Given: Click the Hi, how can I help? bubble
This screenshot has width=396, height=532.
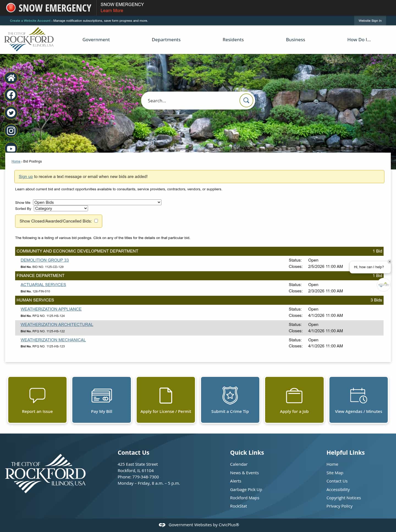Looking at the screenshot, I should [x=369, y=267].
